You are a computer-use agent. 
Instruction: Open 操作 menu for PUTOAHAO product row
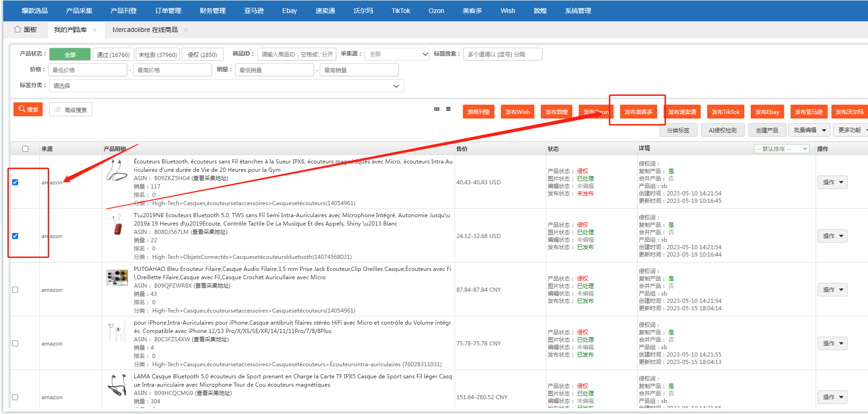pos(832,289)
